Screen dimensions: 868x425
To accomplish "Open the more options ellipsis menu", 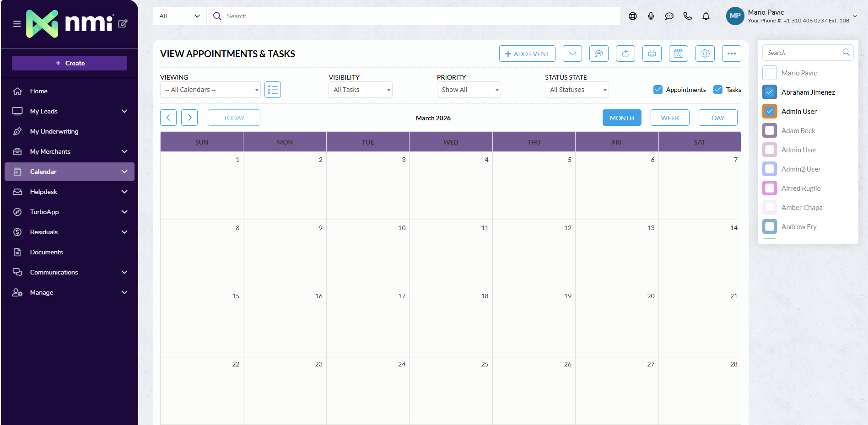I will (731, 54).
